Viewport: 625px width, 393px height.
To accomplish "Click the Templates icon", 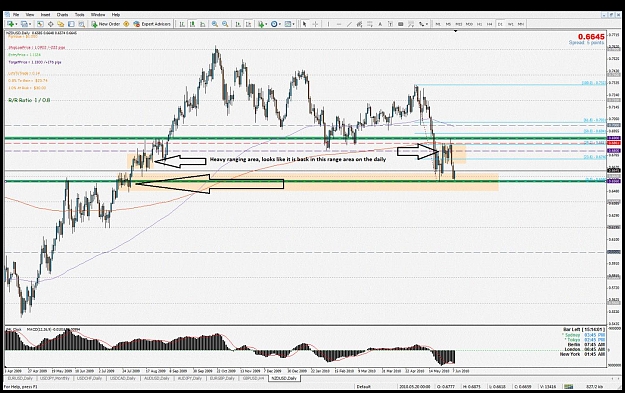I will tap(287, 24).
